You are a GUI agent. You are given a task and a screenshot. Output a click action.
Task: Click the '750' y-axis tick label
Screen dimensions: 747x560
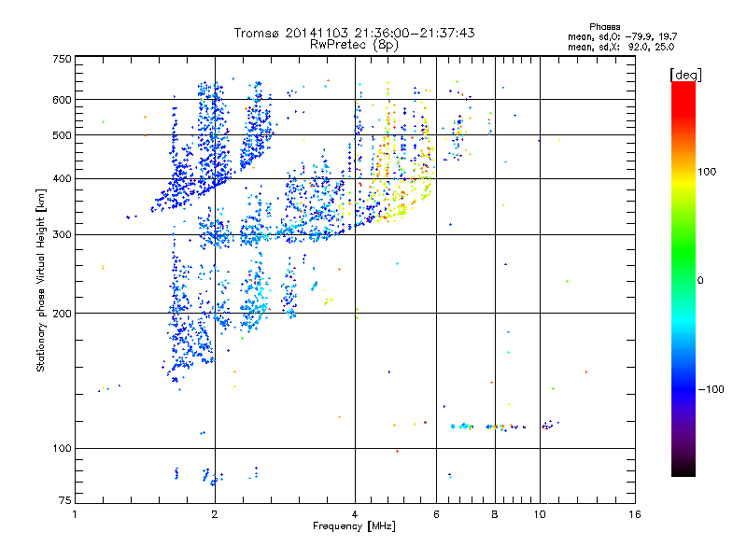point(62,59)
